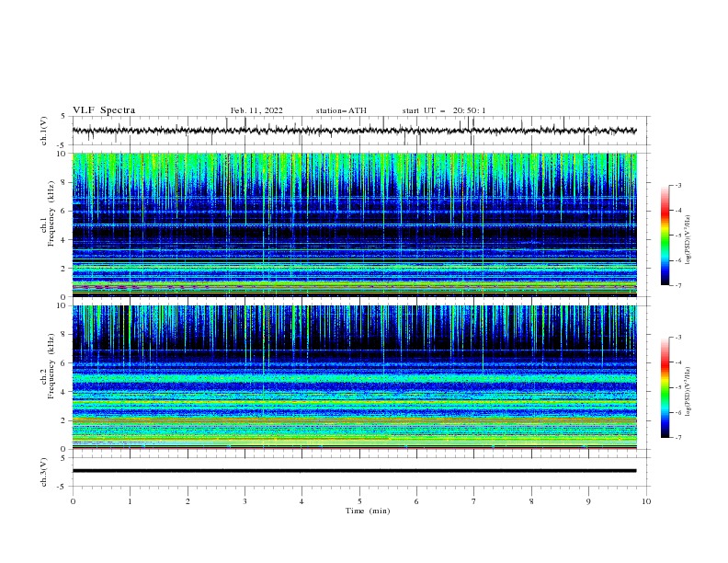Screen dimensions: 728x563
Task: Click time axis tick label "10"
Action: [x=646, y=501]
